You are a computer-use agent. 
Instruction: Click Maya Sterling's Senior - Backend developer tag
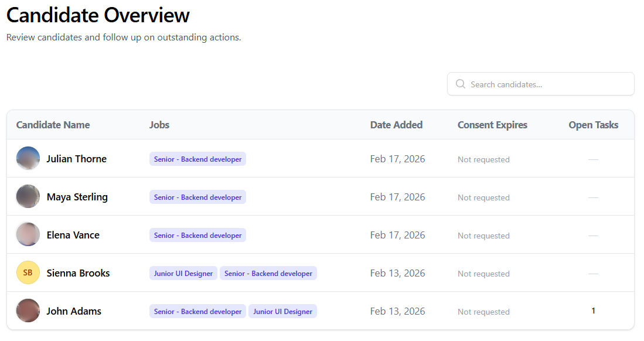197,197
